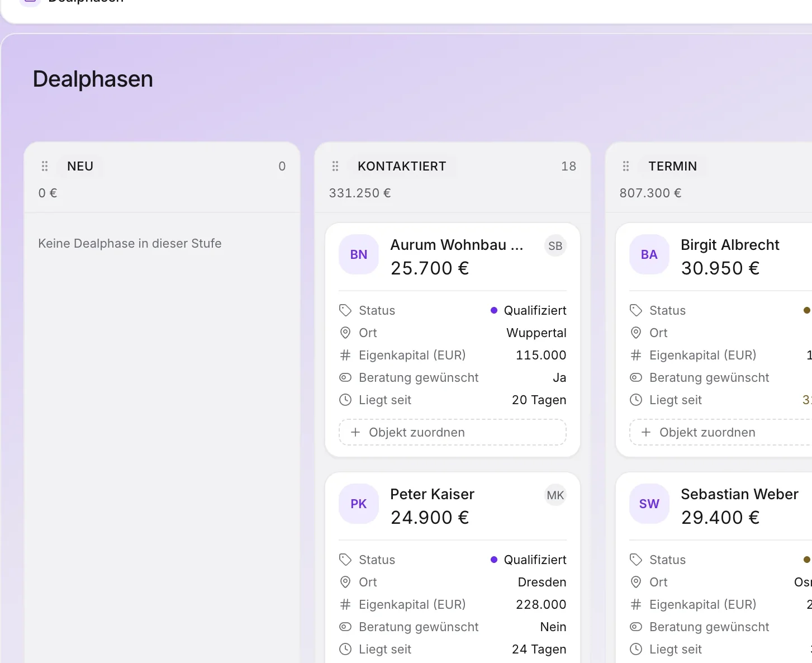This screenshot has width=812, height=663.
Task: Click the Eigenkapital hash icon on Aurum Wohnbau card
Action: pos(345,355)
